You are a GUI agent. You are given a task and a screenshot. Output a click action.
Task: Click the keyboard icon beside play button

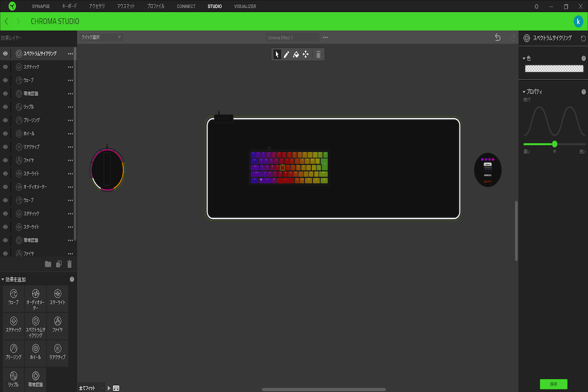[x=116, y=388]
